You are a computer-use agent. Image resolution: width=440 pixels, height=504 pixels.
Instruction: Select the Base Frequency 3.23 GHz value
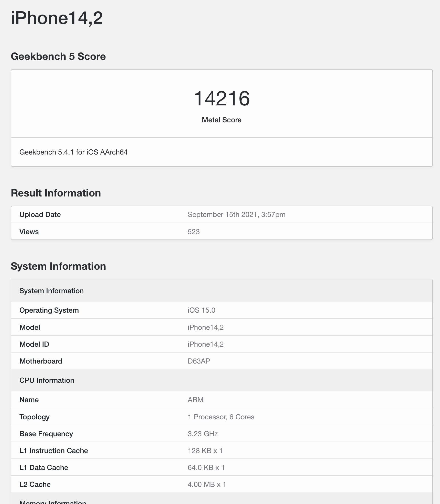[202, 434]
